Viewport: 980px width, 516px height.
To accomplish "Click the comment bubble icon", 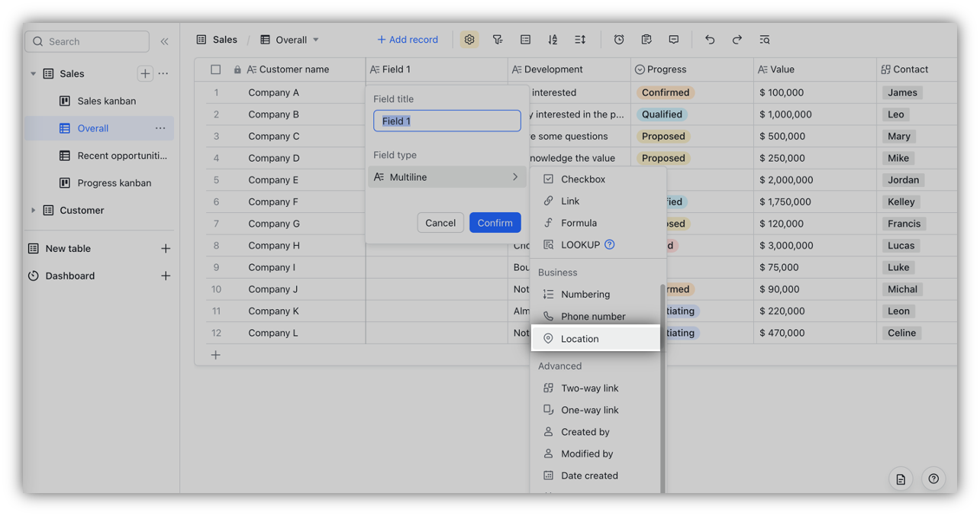I will coord(674,40).
